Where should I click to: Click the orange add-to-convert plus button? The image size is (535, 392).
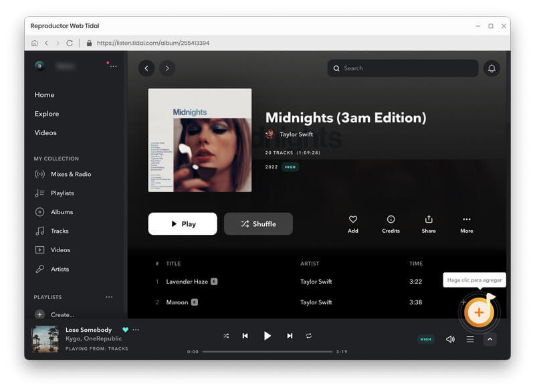point(479,312)
